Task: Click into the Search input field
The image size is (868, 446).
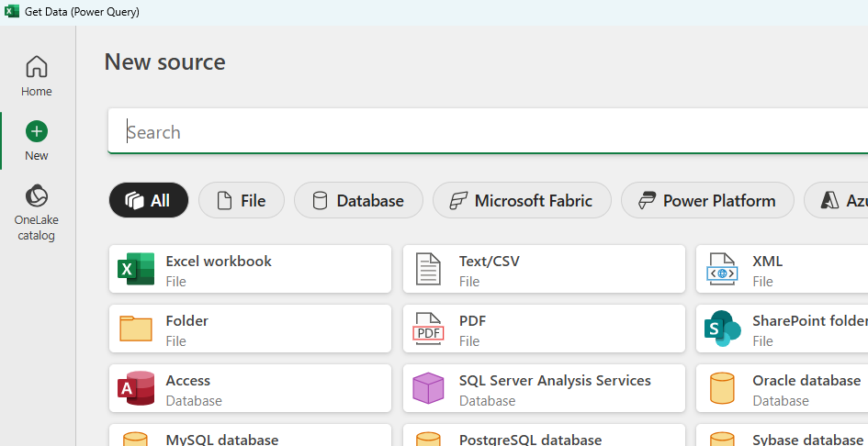Action: [x=488, y=132]
